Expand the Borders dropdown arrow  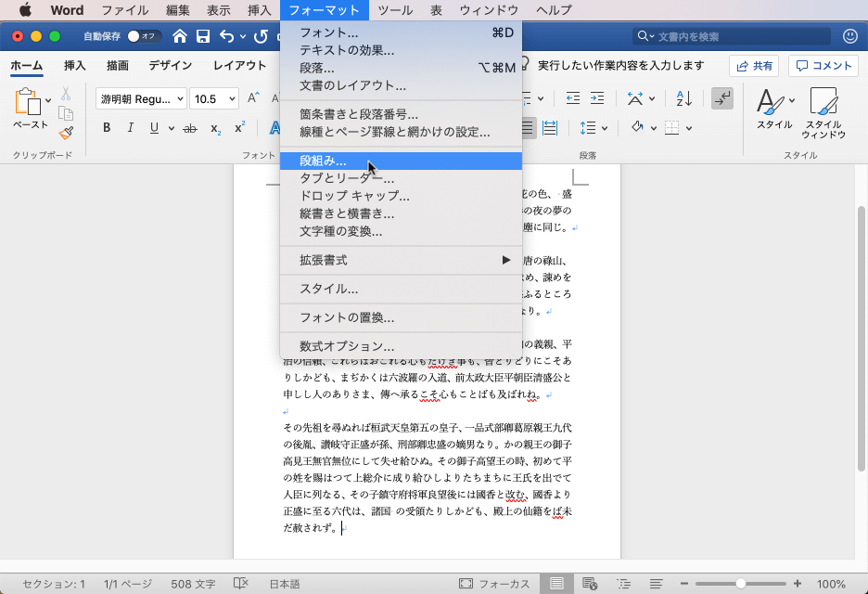[689, 129]
